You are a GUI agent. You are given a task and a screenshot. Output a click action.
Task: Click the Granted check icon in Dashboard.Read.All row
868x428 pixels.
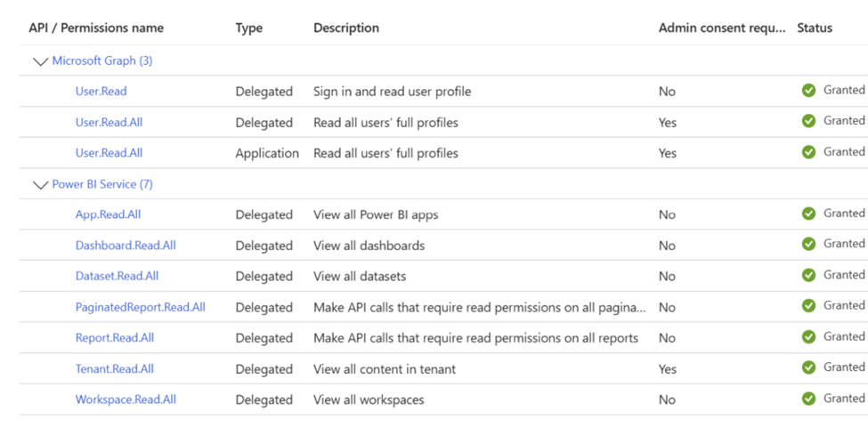pos(808,244)
